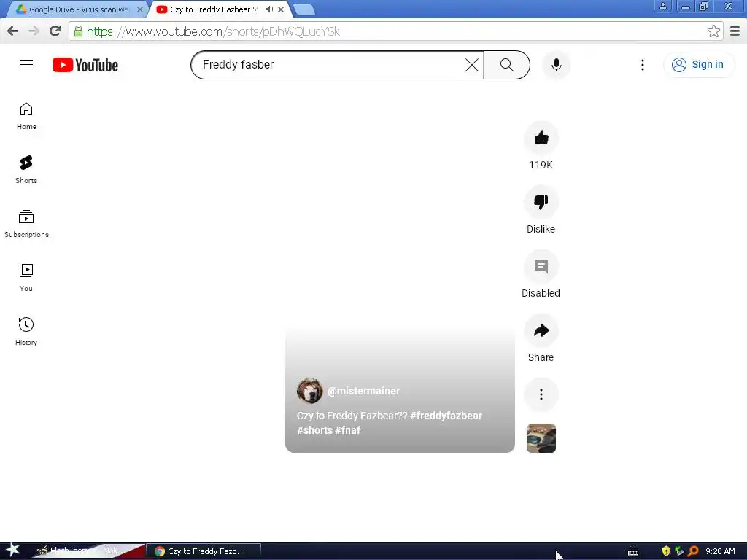Click the security shield tray icon
The image size is (747, 560).
[666, 551]
